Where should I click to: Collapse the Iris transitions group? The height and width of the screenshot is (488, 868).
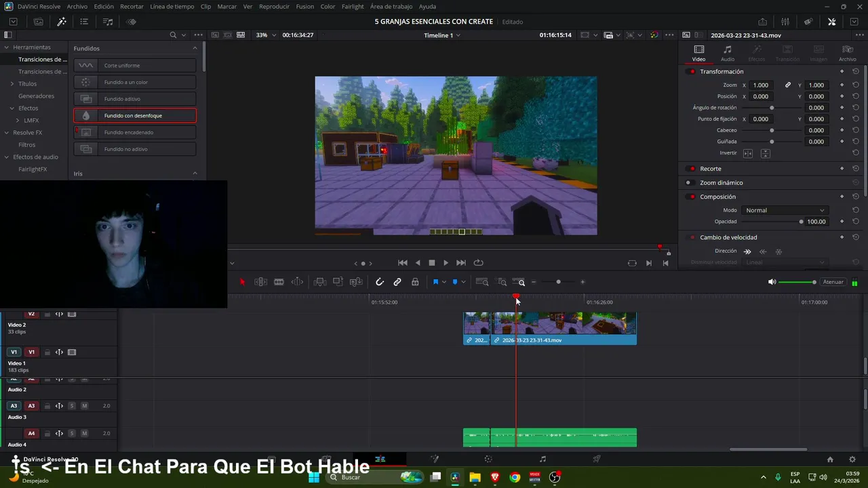[195, 174]
